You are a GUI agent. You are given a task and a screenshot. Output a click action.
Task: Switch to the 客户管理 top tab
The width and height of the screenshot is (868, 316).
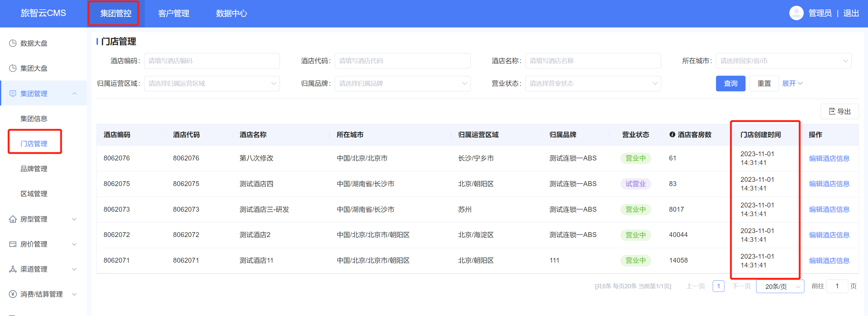coord(173,13)
